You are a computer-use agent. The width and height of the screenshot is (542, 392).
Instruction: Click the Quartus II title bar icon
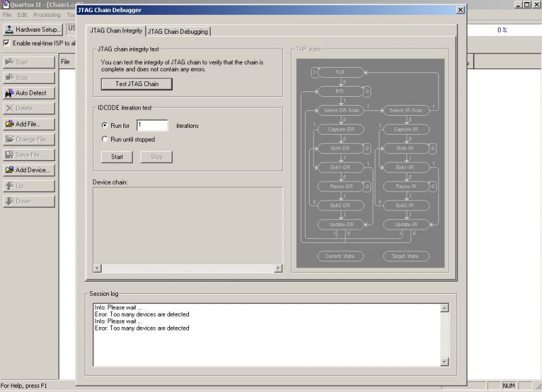click(x=5, y=4)
